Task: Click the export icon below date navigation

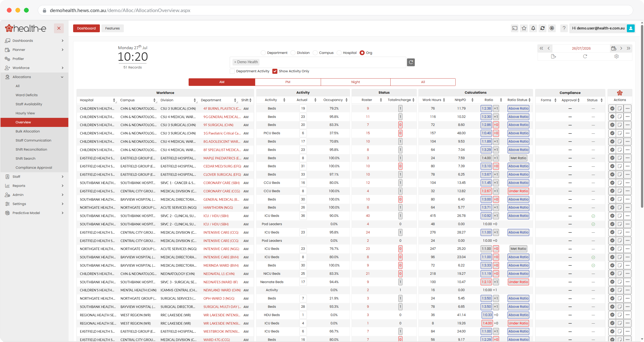Action: tap(553, 56)
